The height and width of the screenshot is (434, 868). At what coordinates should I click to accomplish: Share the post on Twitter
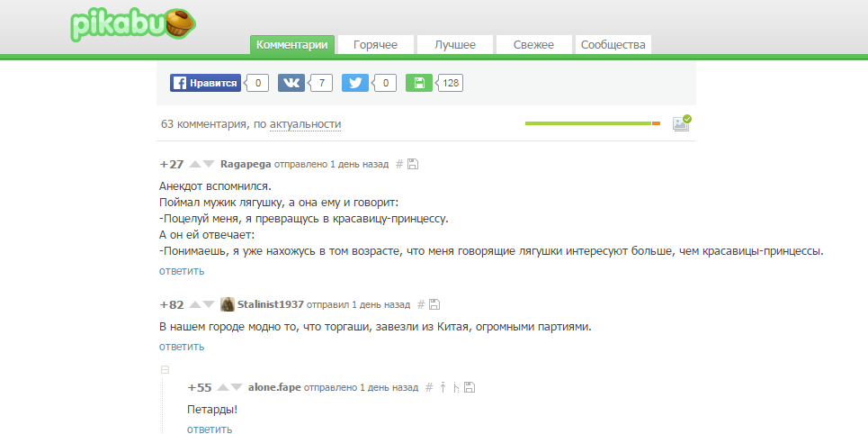[x=355, y=83]
